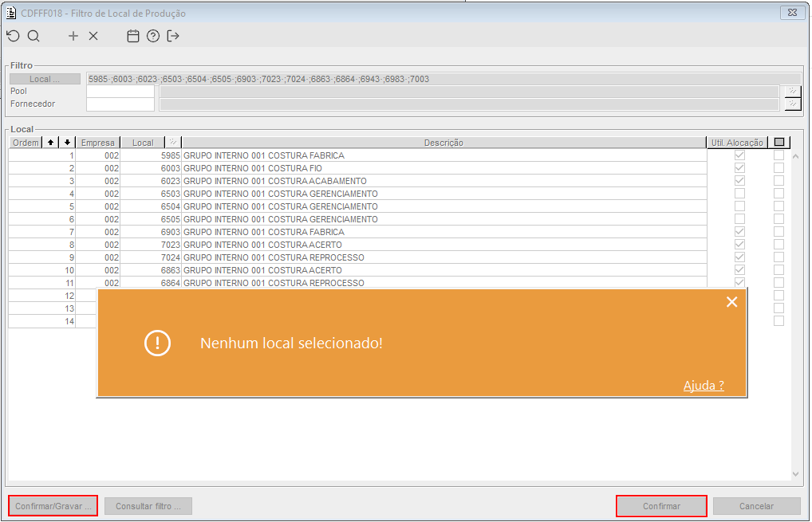Click scrollbar down arrow in Local grid
The width and height of the screenshot is (812, 522).
click(x=795, y=474)
